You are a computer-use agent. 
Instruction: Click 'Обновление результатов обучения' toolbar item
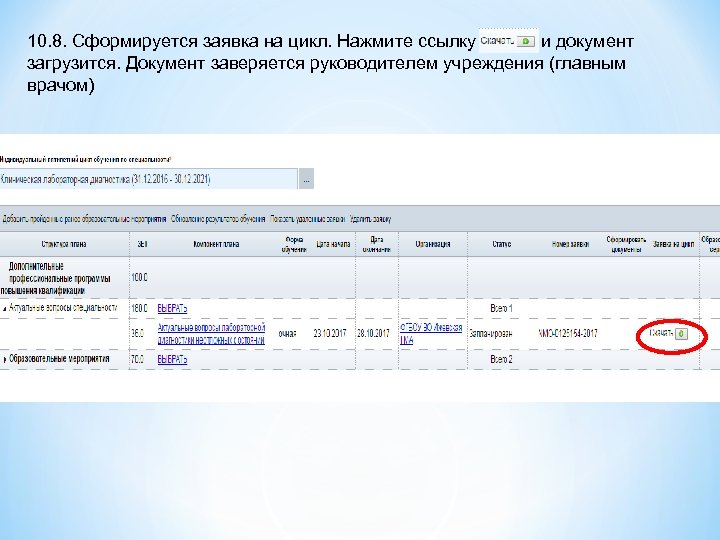(218, 219)
